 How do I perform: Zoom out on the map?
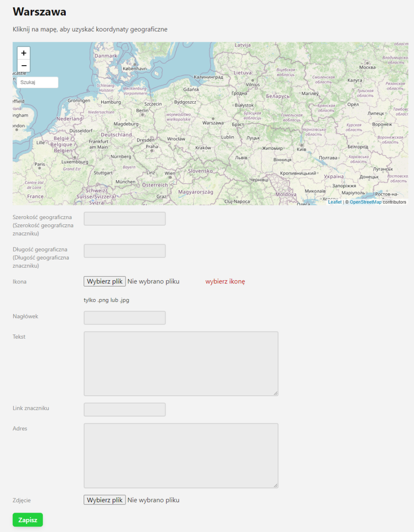tap(24, 66)
